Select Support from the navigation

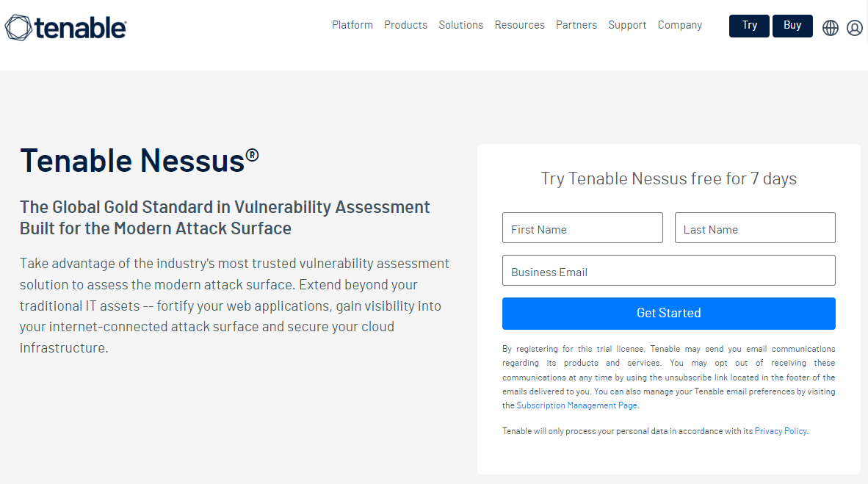[627, 25]
